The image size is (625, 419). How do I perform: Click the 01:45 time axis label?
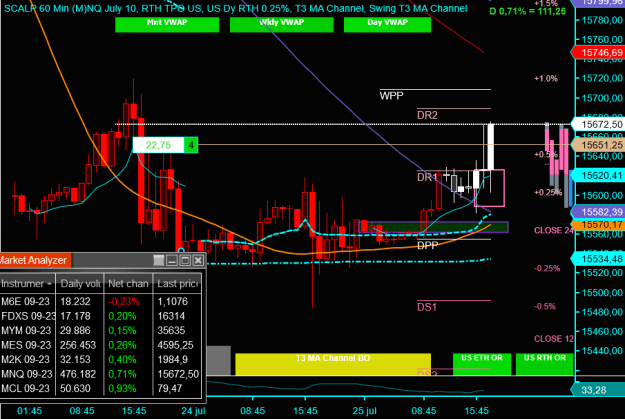pyautogui.click(x=30, y=411)
